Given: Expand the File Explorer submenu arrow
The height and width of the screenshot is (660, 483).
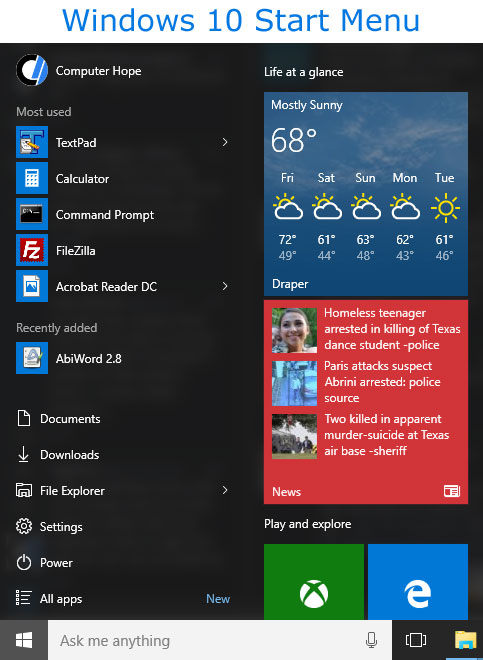Looking at the screenshot, I should tap(225, 490).
